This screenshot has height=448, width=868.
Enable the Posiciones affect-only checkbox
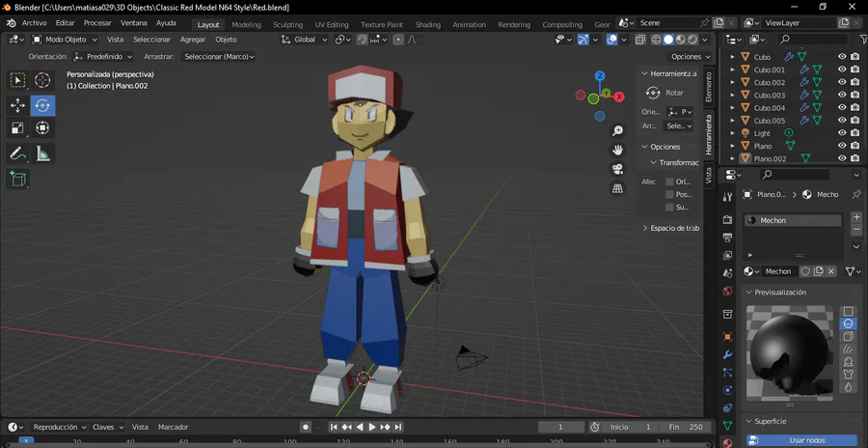click(x=670, y=194)
